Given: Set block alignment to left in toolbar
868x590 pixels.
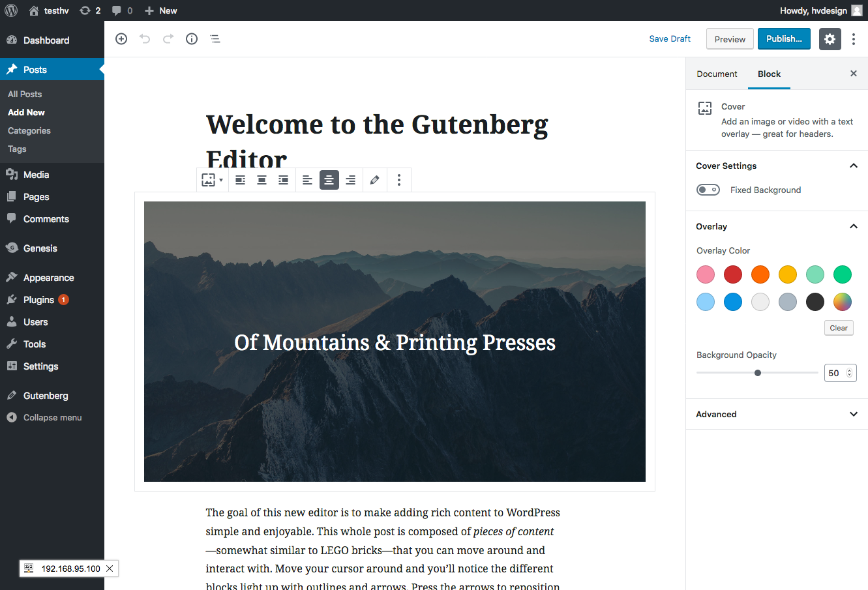Looking at the screenshot, I should pos(241,180).
